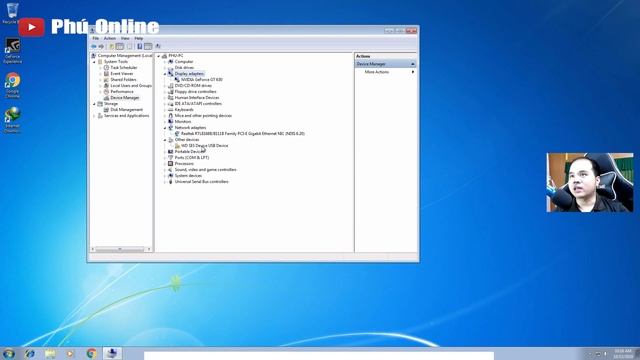Viewport: 640px width, 360px height.
Task: Click the Back arrow in the toolbar
Action: point(94,47)
